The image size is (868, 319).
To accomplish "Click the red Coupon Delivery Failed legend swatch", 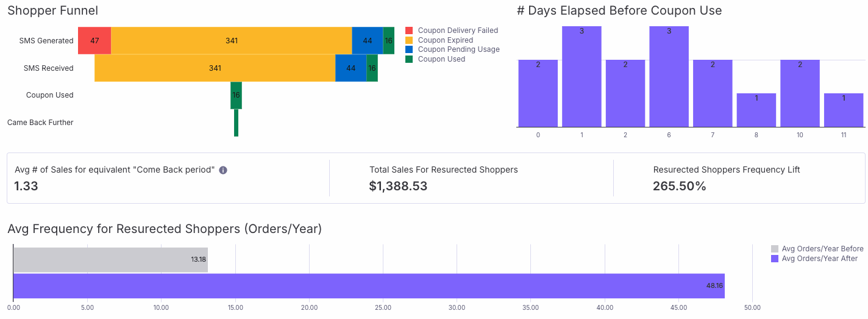I will click(409, 30).
